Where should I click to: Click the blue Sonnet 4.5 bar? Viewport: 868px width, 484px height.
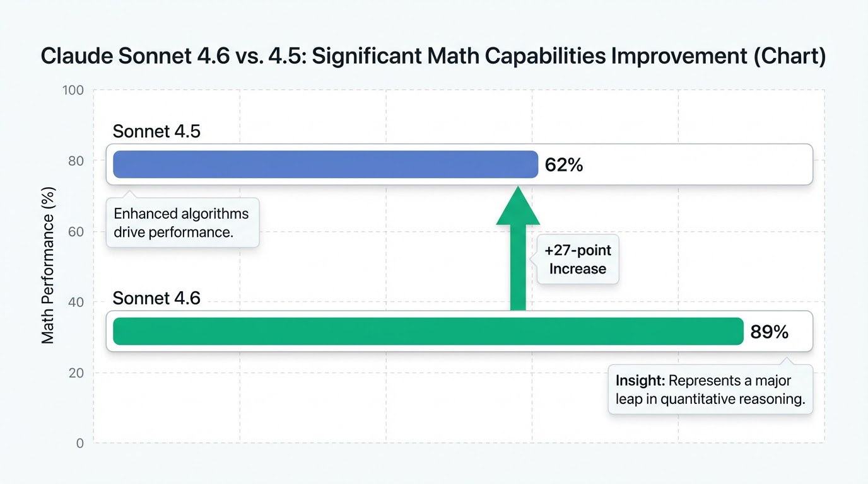(x=325, y=164)
